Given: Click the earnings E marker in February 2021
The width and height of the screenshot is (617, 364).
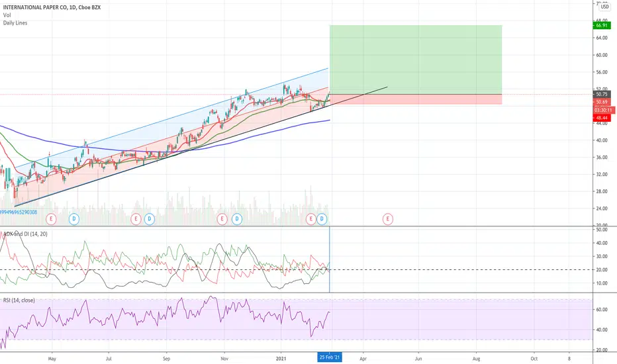Looking at the screenshot, I should [311, 219].
